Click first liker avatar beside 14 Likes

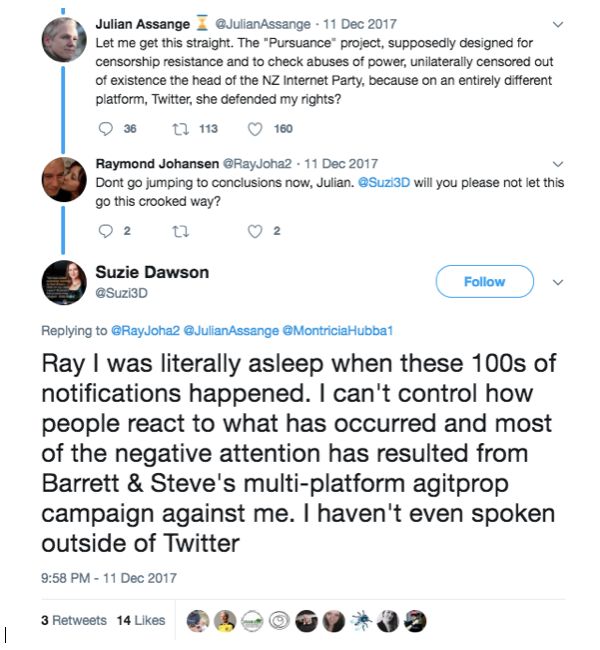198,620
